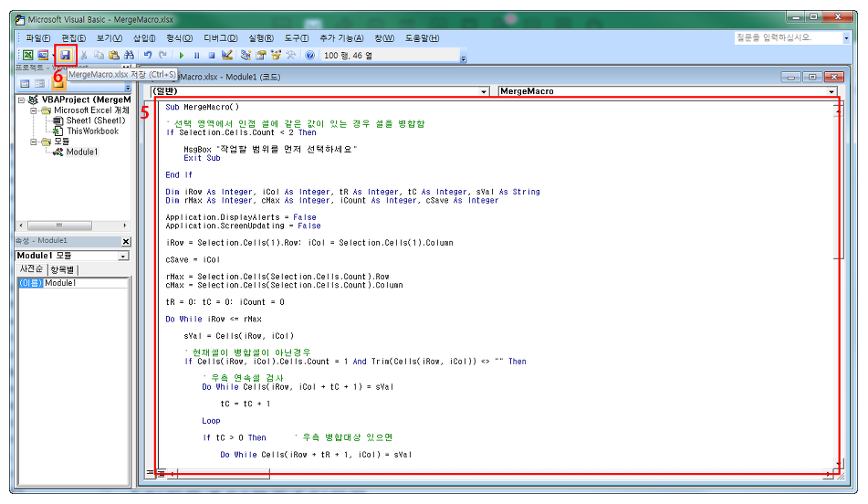Open the Find binoculars icon
The image size is (868, 504).
pos(129,56)
